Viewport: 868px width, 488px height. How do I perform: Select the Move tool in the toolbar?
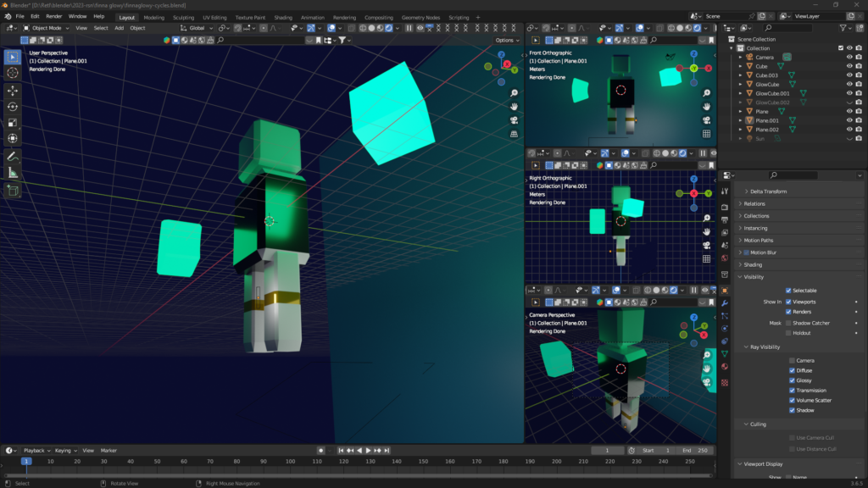[x=13, y=90]
